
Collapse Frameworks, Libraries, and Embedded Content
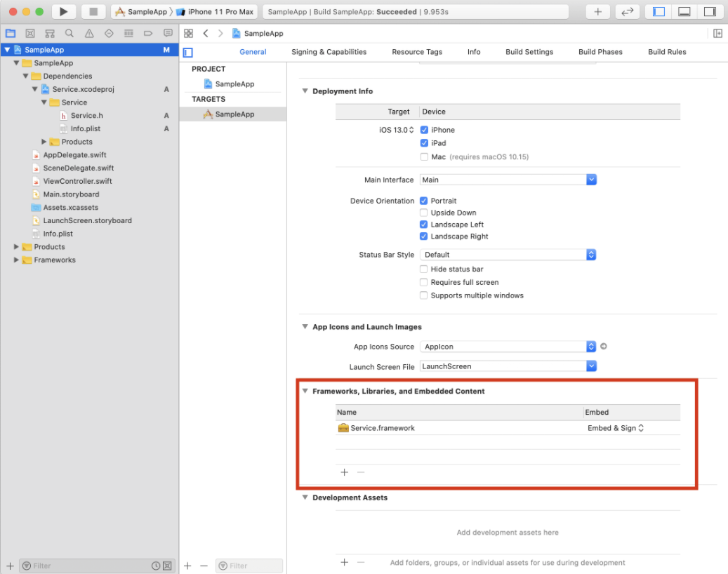point(305,391)
